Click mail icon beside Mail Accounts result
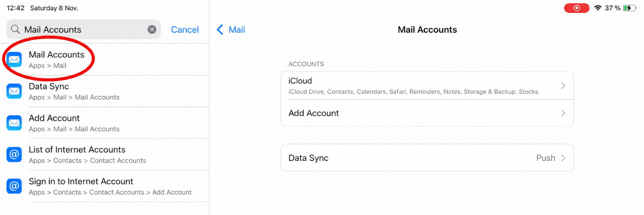This screenshot has width=644, height=215. tap(14, 60)
